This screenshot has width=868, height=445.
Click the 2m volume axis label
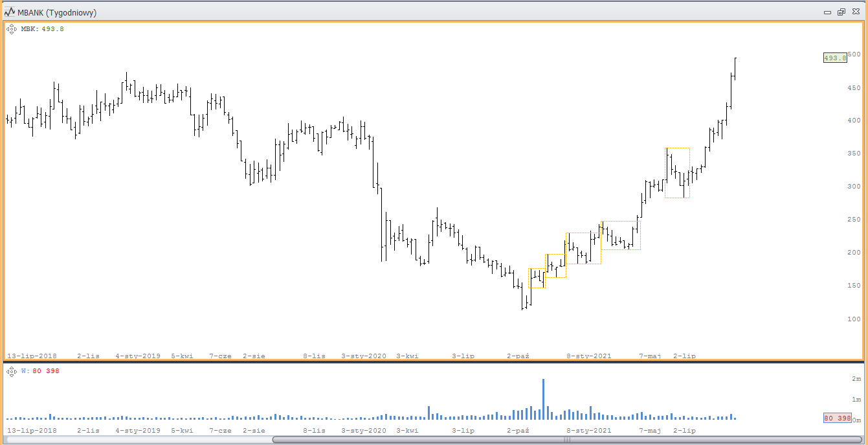[x=856, y=378]
